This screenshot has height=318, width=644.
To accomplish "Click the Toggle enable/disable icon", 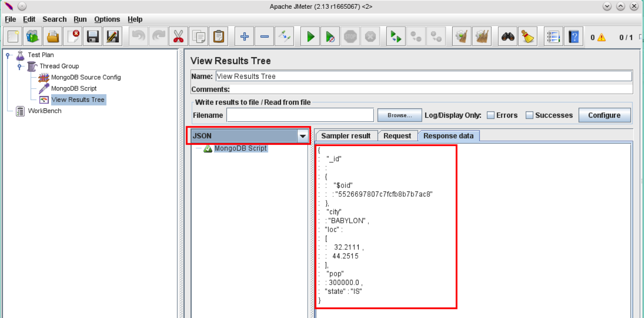I will [x=284, y=37].
